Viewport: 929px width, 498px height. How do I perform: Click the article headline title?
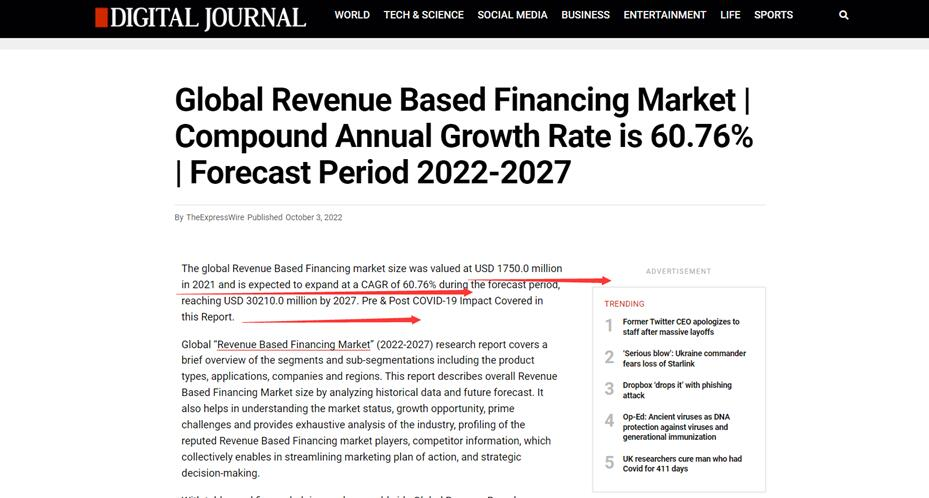tap(464, 136)
